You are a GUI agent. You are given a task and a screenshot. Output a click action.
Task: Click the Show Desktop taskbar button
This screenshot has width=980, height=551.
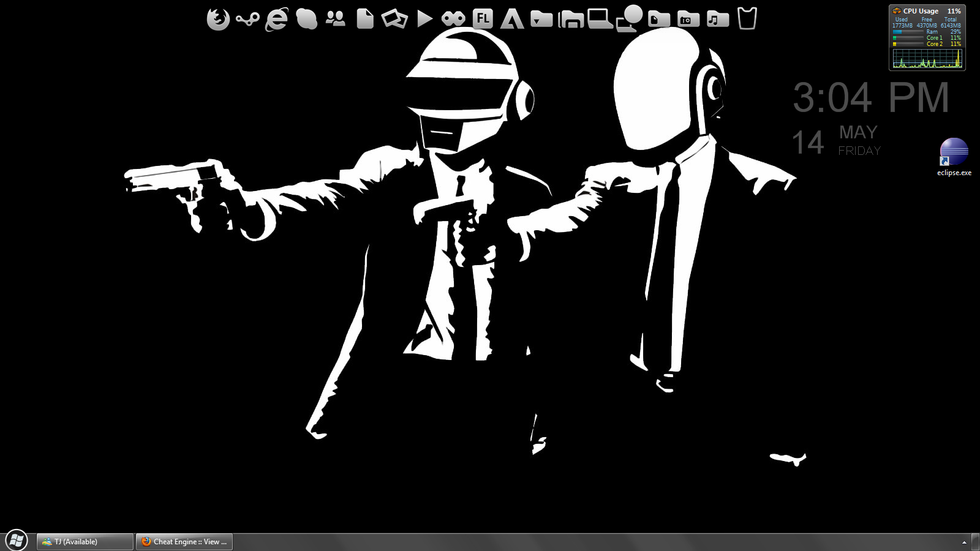point(975,542)
